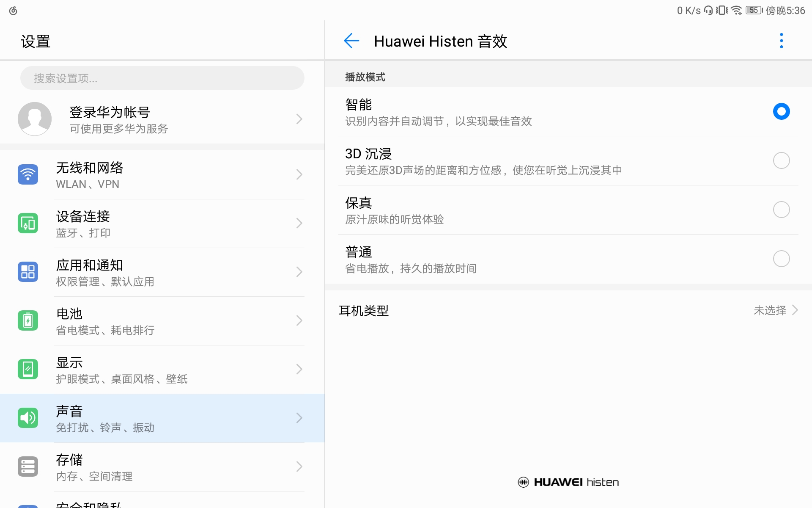Tap the apps and notifications grid icon
Viewport: 812px width, 508px height.
tap(28, 272)
